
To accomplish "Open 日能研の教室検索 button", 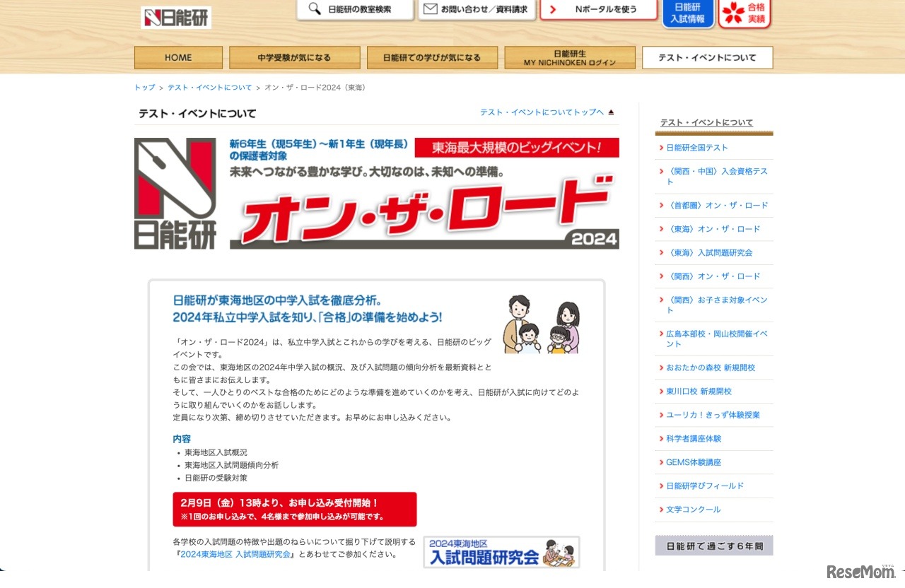I will [355, 9].
